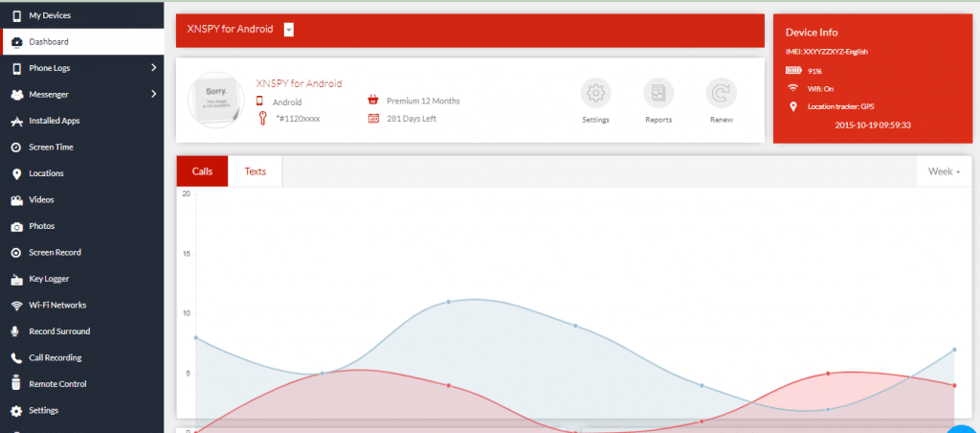Click the Installed Apps icon
Viewport: 980px width, 433px height.
coord(17,122)
